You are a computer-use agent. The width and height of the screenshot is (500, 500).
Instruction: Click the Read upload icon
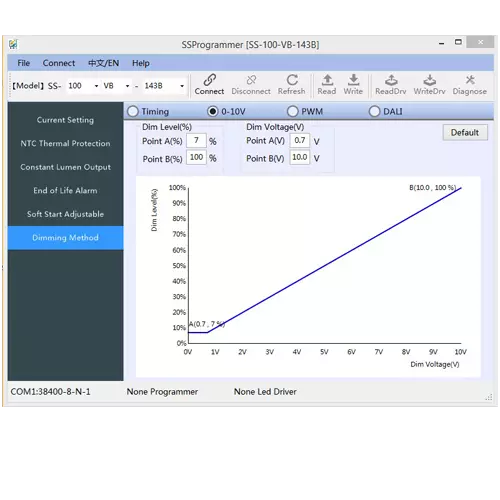click(327, 80)
